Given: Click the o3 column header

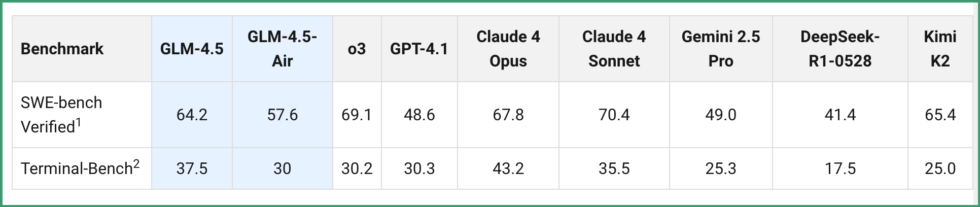Looking at the screenshot, I should click(357, 49).
